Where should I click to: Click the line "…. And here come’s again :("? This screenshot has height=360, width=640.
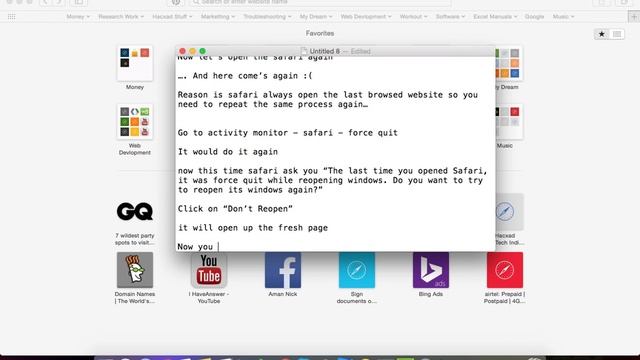coord(245,76)
